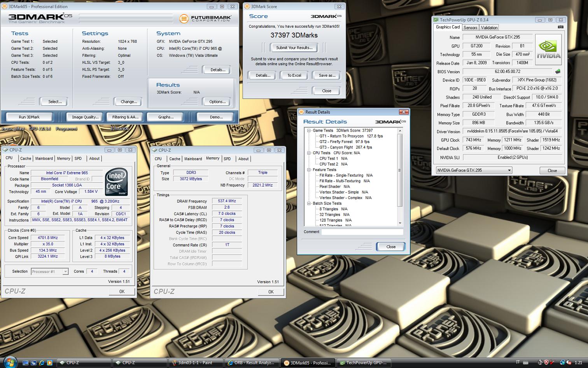Click the Result Details scroll-down arrow
The width and height of the screenshot is (588, 368).
click(x=400, y=223)
